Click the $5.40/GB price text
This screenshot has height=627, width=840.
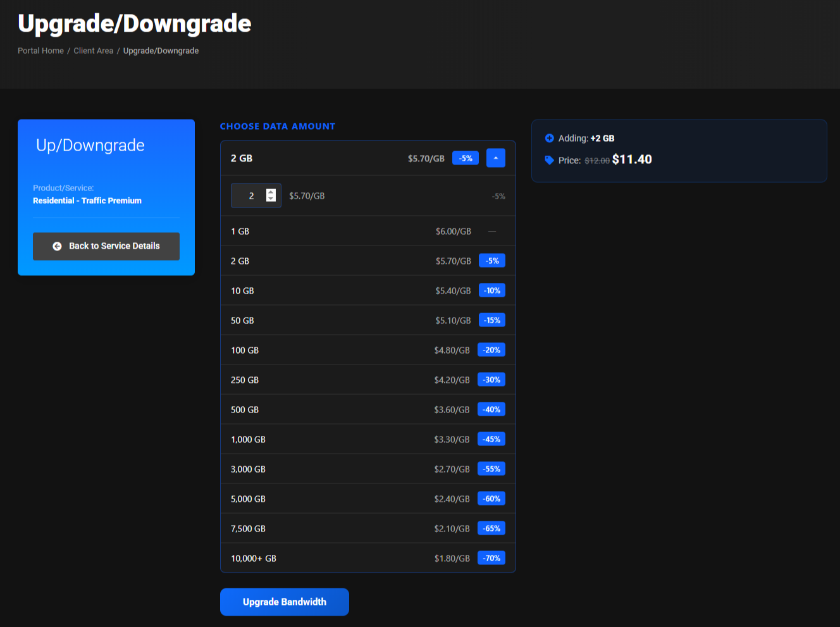click(x=453, y=291)
